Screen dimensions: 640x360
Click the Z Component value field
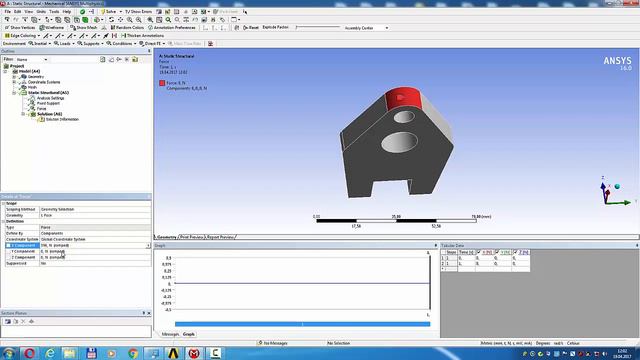click(95, 258)
